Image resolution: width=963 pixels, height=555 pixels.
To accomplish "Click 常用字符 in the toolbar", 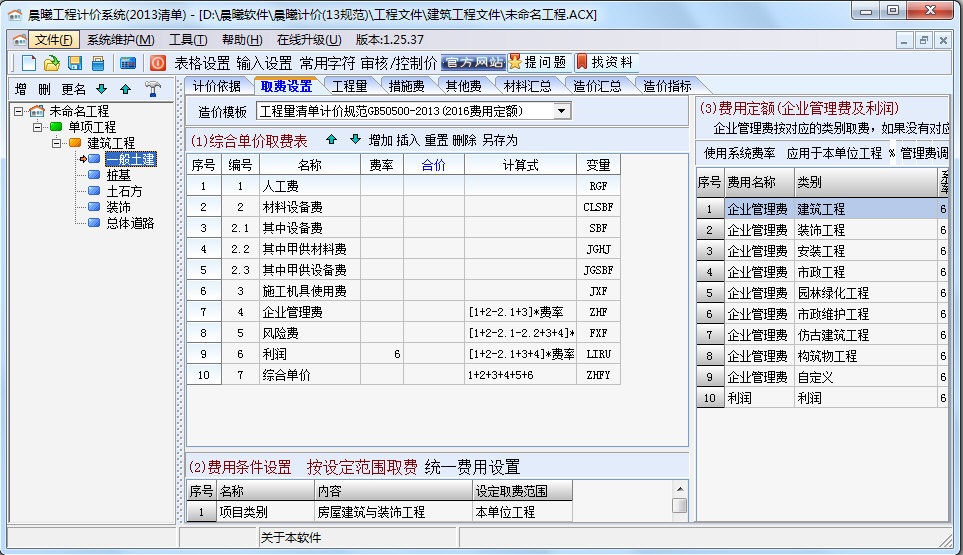I will coord(327,63).
